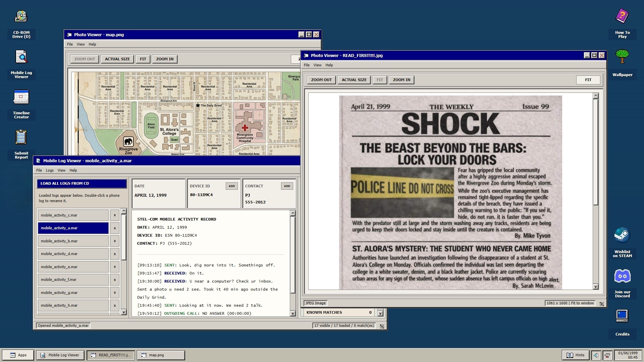Click the display settings icon in system tray

[x=607, y=355]
